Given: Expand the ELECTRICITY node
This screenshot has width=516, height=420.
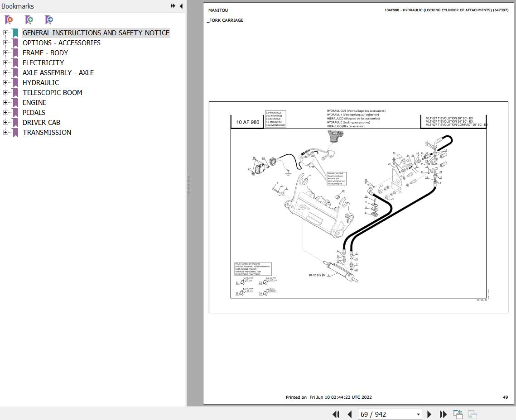Looking at the screenshot, I should pos(5,63).
